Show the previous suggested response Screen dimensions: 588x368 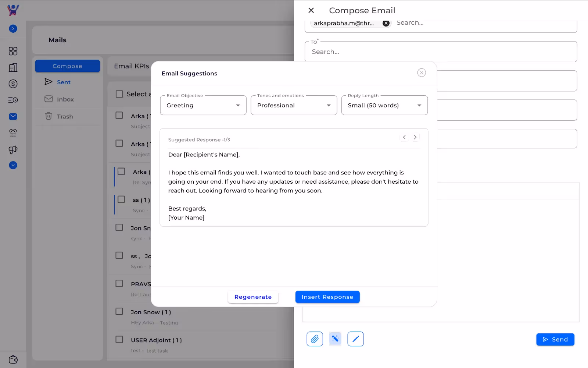[x=404, y=137]
